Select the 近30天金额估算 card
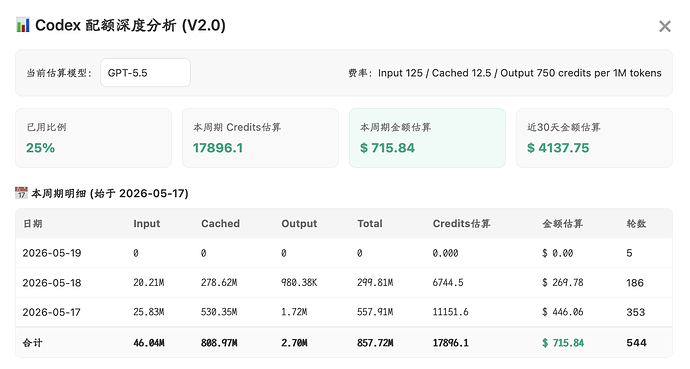Viewport: 690px width, 369px height. point(594,138)
